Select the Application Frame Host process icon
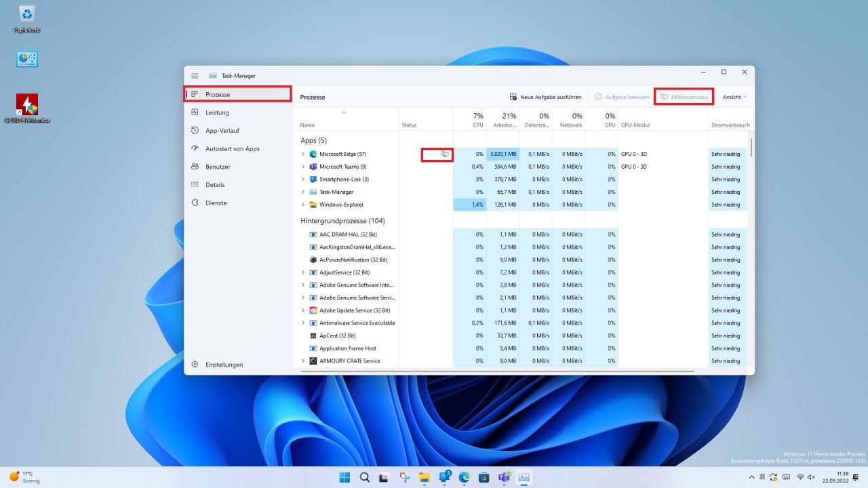Viewport: 868px width, 488px height. (313, 348)
